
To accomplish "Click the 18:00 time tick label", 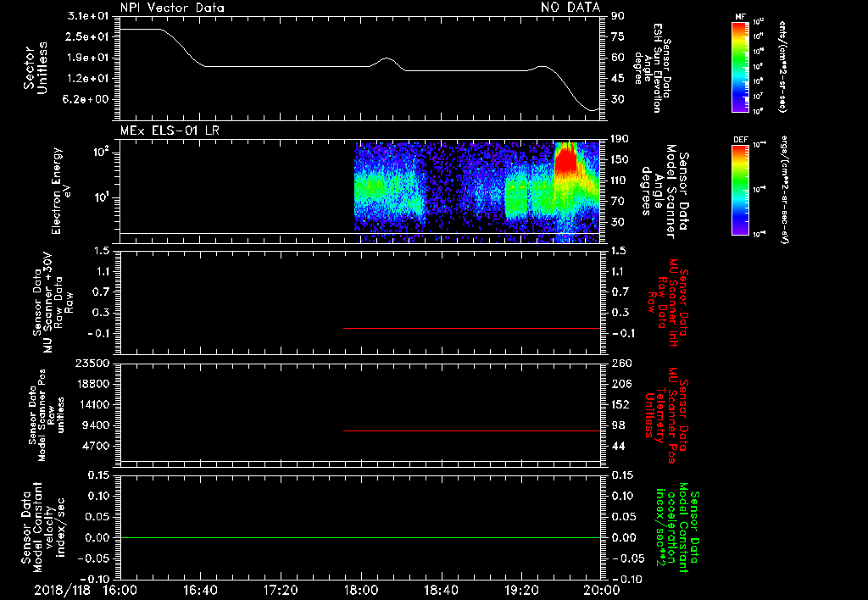I will tap(361, 590).
